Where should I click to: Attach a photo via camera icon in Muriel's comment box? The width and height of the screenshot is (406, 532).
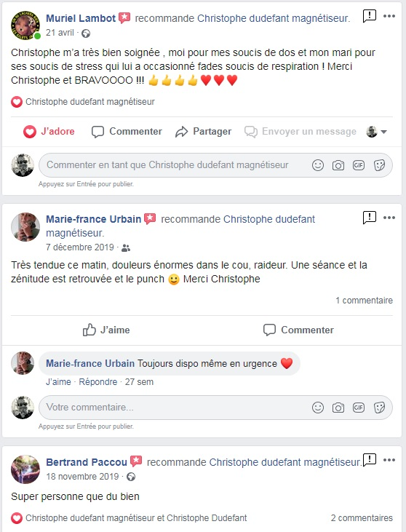coord(338,165)
